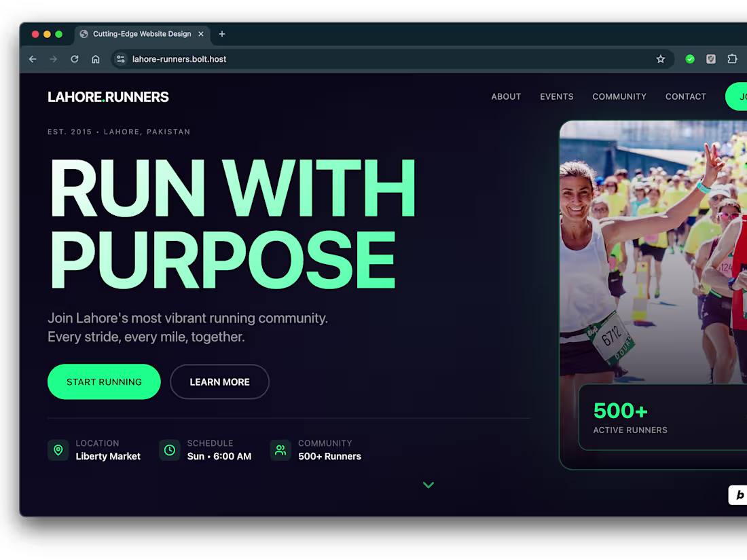Screen dimensions: 747x560
Task: Open a new browser tab
Action: tap(222, 34)
